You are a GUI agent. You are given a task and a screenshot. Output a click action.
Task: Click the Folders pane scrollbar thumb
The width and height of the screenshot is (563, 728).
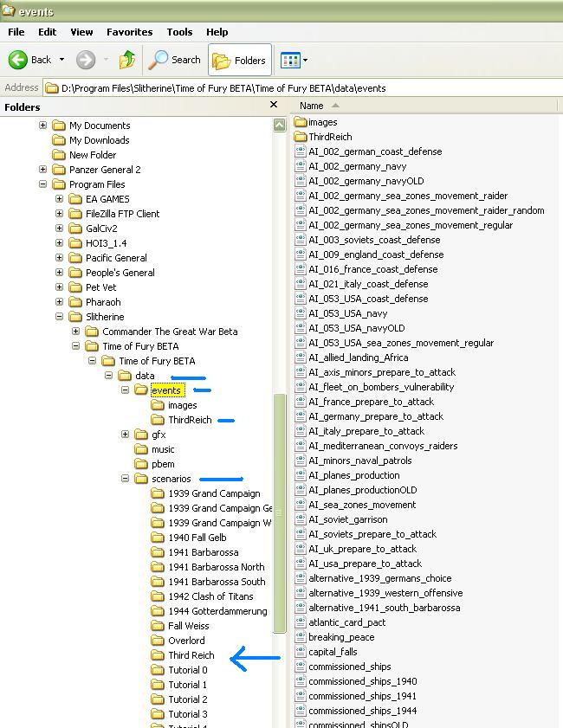279,513
